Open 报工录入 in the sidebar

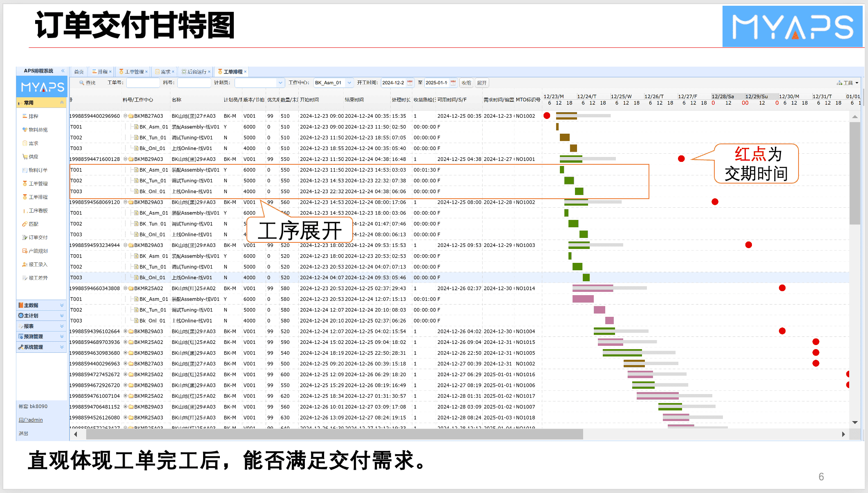38,264
